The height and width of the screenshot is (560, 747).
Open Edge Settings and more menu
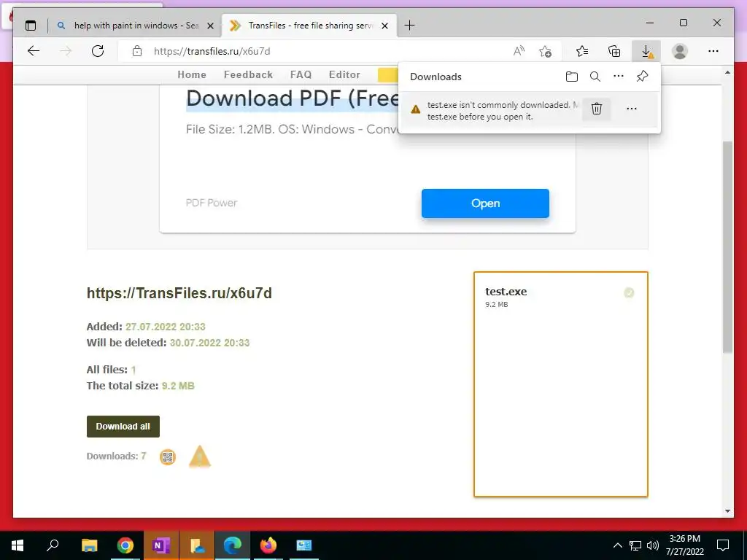[713, 51]
